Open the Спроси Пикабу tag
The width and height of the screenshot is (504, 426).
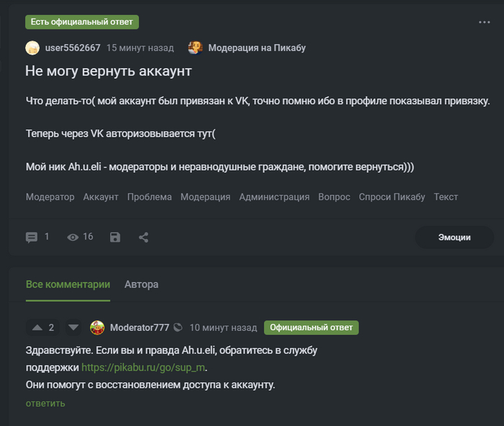tap(392, 196)
